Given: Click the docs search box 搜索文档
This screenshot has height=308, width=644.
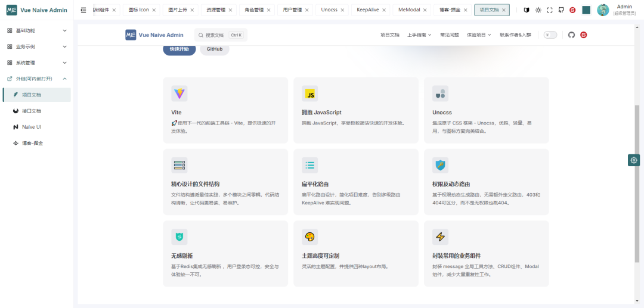Looking at the screenshot, I should [221, 35].
